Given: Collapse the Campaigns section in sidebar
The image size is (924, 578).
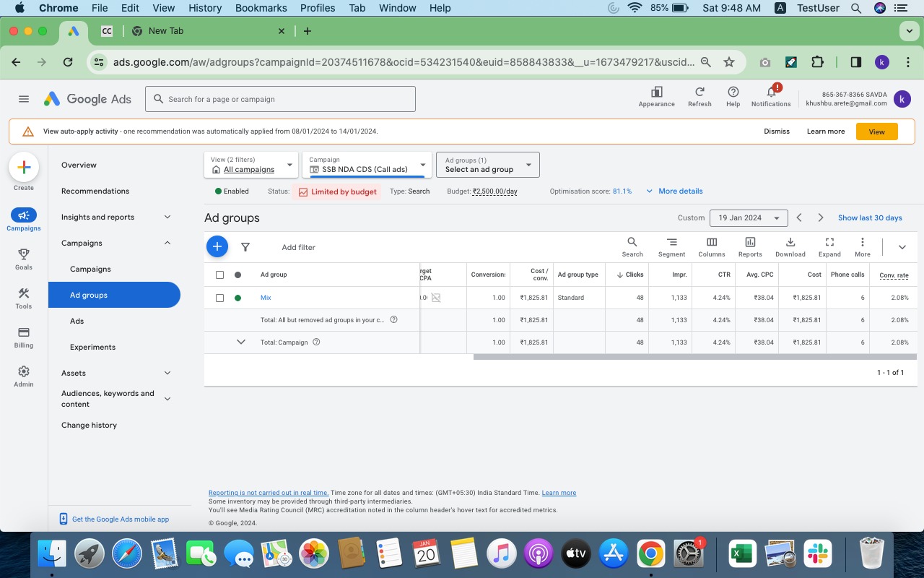Looking at the screenshot, I should 167,243.
